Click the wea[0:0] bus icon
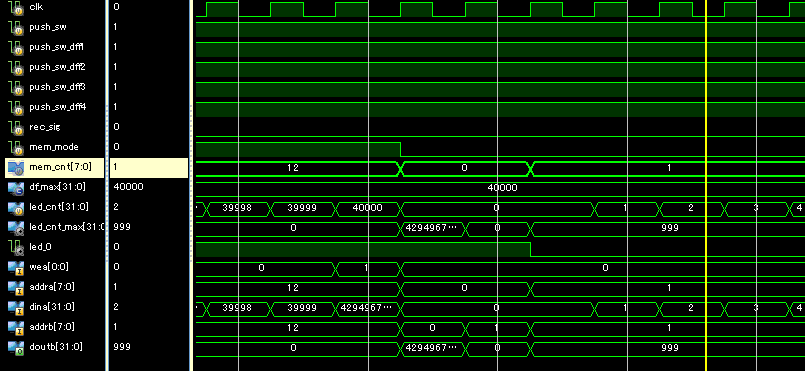The height and width of the screenshot is (371, 805). click(15, 267)
